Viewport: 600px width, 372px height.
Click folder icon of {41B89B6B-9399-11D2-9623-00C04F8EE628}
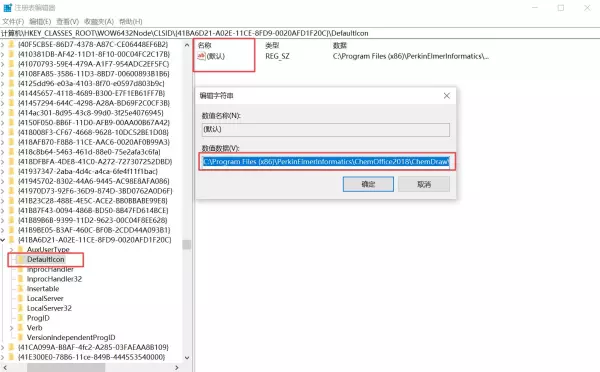(11, 220)
